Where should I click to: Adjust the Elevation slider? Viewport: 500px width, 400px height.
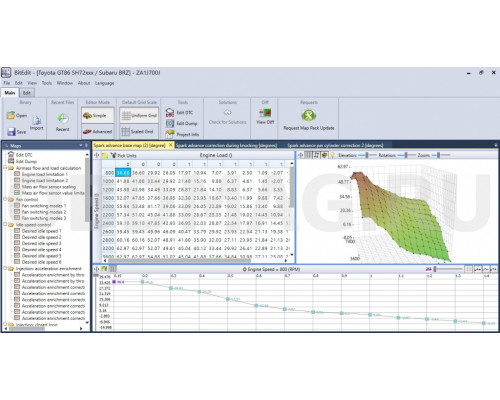[x=367, y=155]
